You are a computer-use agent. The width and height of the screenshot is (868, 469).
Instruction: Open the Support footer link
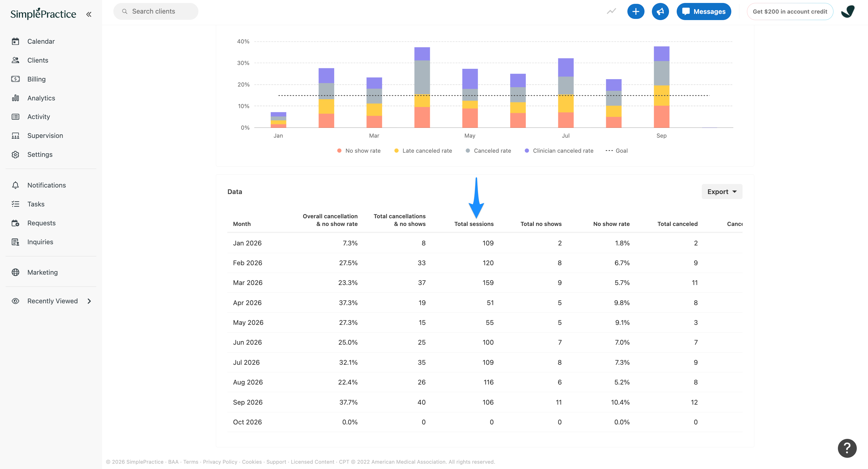(x=276, y=462)
